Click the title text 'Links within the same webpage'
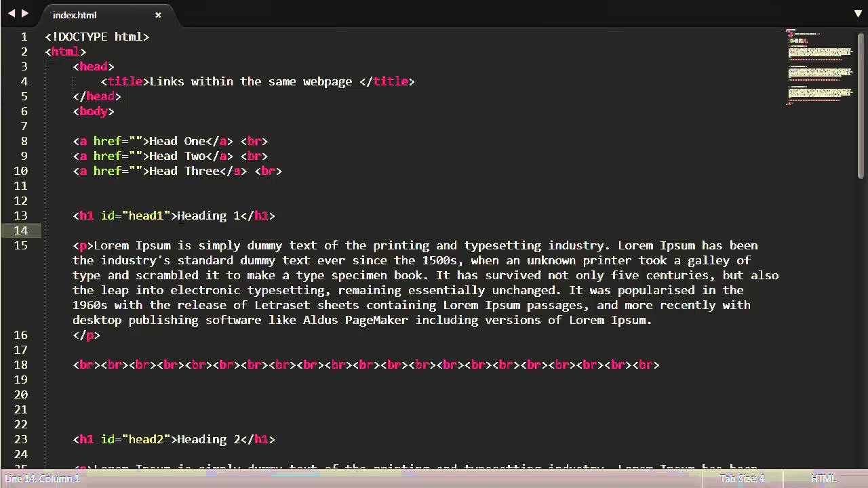The image size is (868, 488). point(250,81)
